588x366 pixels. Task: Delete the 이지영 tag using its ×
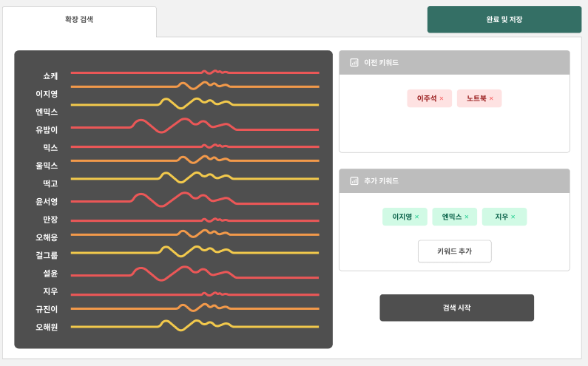pos(416,217)
